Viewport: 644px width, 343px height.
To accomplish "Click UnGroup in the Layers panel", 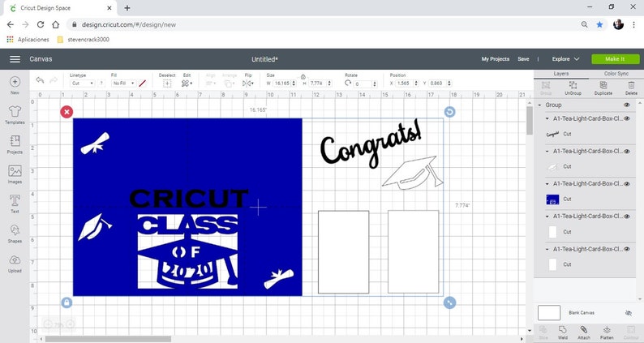I will point(573,88).
